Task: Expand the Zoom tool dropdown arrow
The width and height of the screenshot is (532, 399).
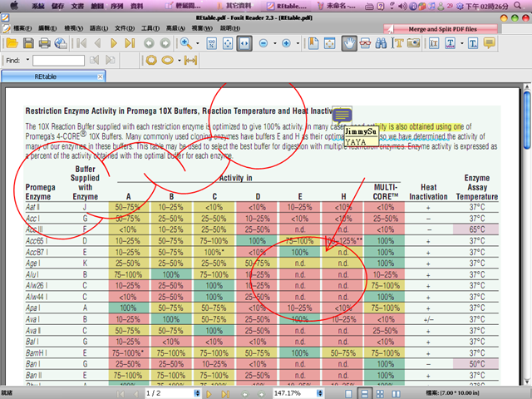Action: (x=198, y=43)
